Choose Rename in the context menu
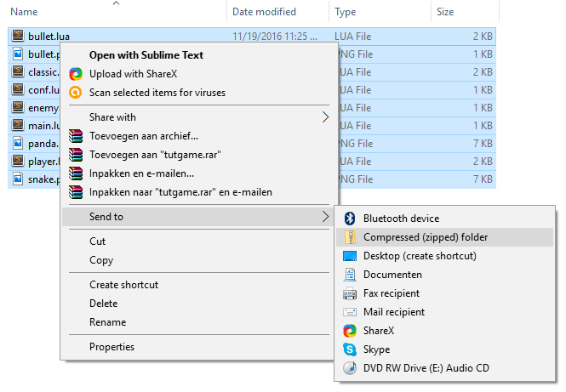This screenshot has height=392, width=566. 107,322
